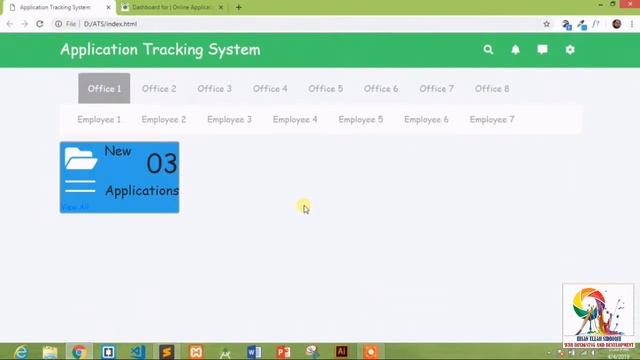This screenshot has width=640, height=360.
Task: Select Employee 3
Action: (x=229, y=120)
